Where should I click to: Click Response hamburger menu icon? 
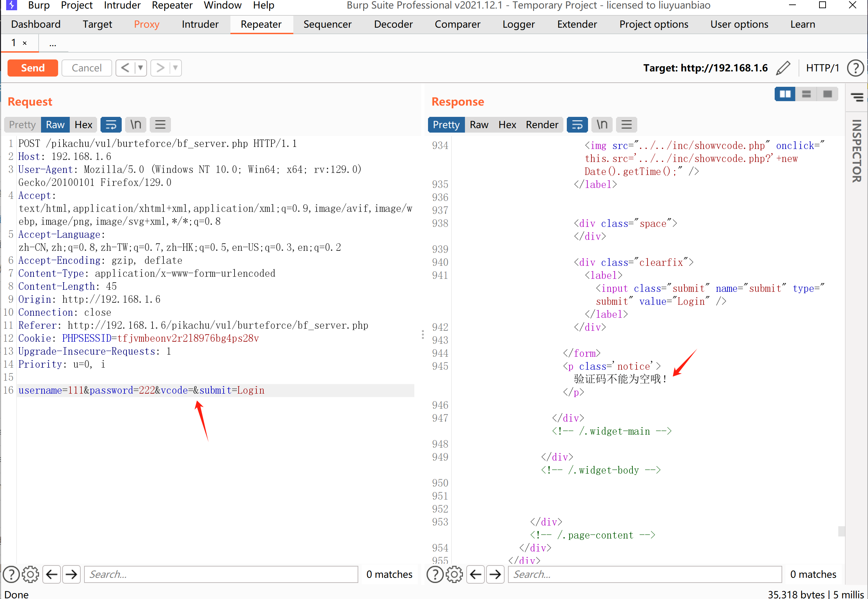(x=626, y=125)
